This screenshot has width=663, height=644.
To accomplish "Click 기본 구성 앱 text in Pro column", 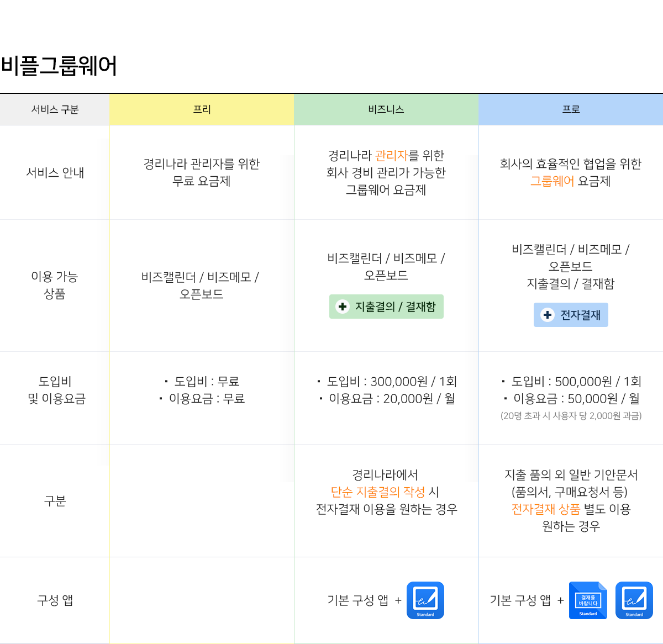I will (x=520, y=600).
